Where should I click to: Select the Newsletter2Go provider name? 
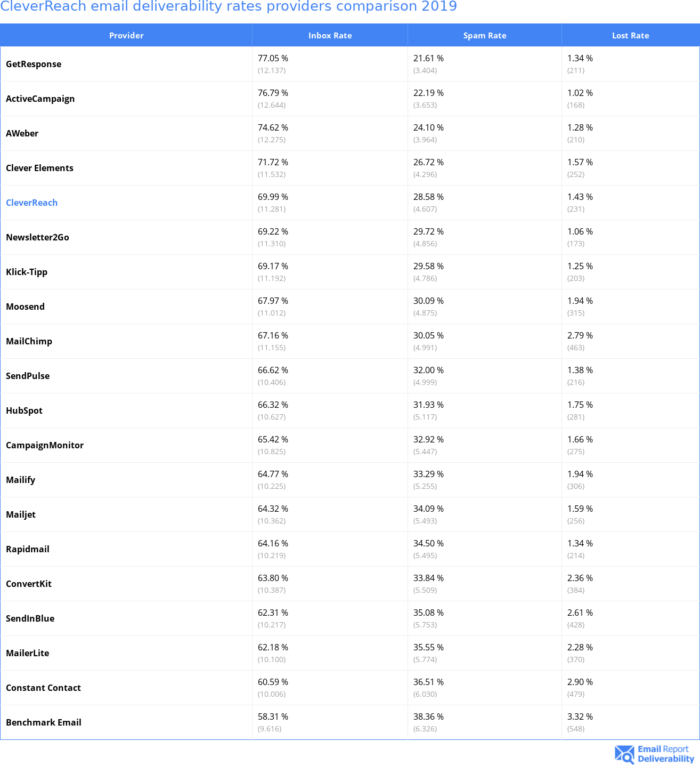pyautogui.click(x=37, y=237)
